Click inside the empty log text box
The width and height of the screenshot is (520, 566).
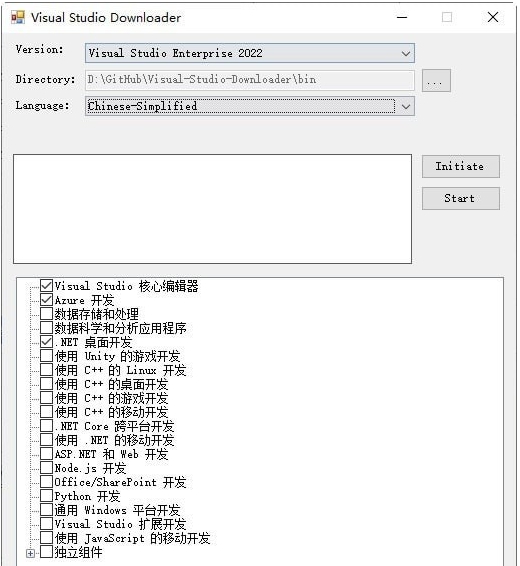click(212, 209)
